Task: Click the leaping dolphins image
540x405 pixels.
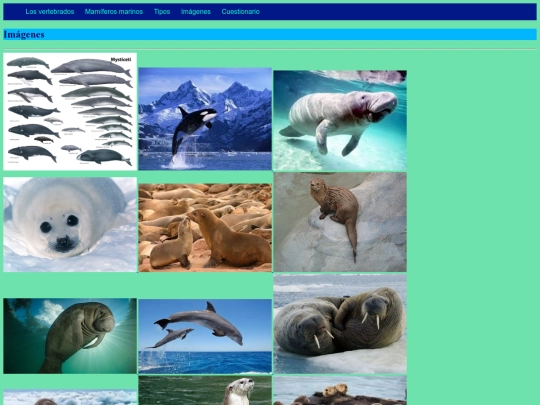Action: [205, 336]
